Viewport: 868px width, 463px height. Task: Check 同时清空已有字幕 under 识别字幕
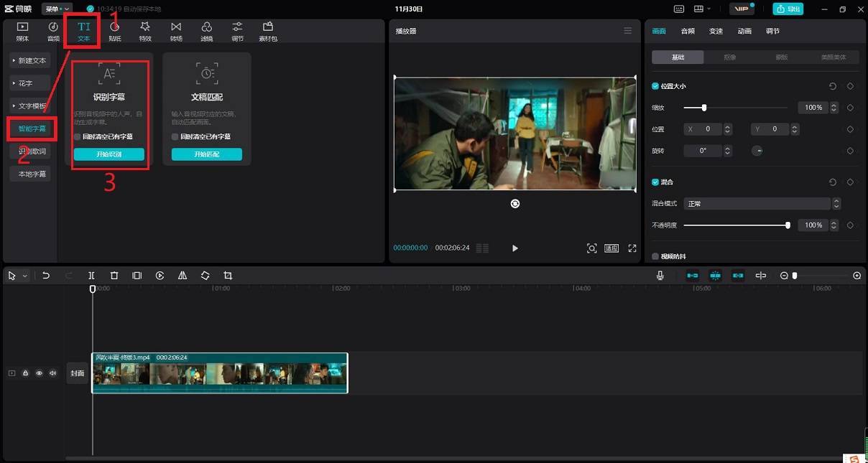(77, 136)
